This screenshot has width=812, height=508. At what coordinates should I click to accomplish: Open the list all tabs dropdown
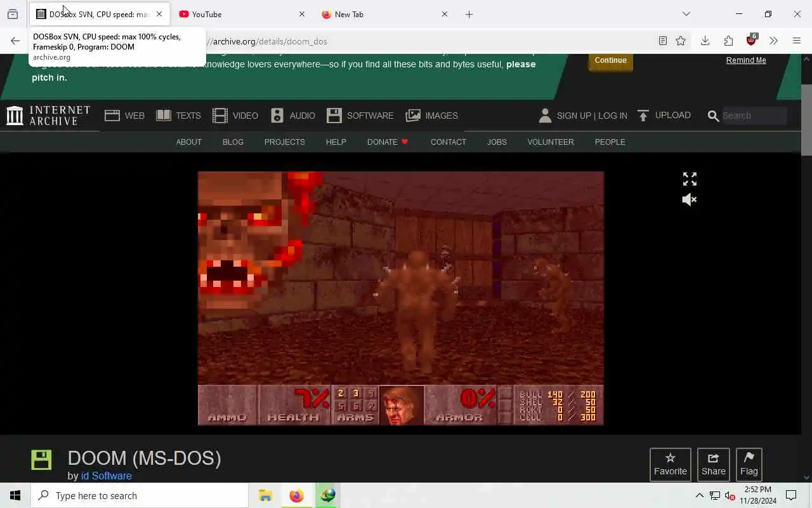pos(686,14)
